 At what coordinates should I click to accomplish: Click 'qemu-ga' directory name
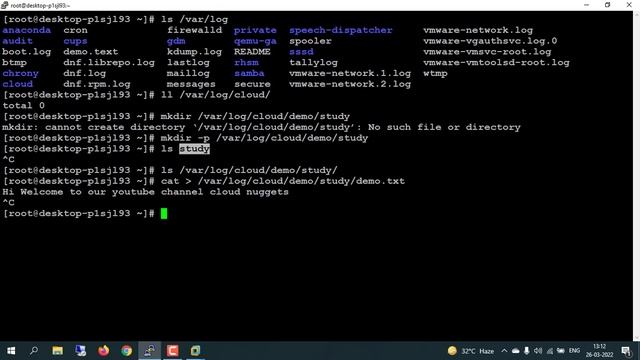[x=255, y=41]
